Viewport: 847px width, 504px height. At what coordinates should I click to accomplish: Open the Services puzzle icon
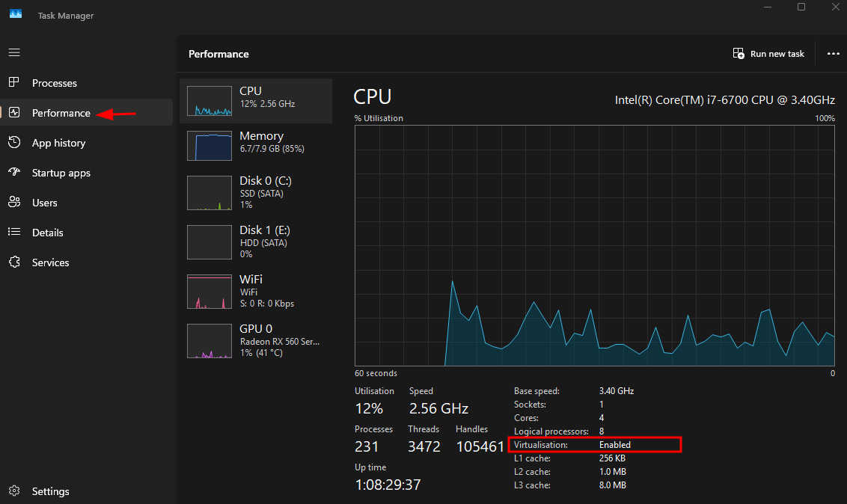click(x=14, y=262)
